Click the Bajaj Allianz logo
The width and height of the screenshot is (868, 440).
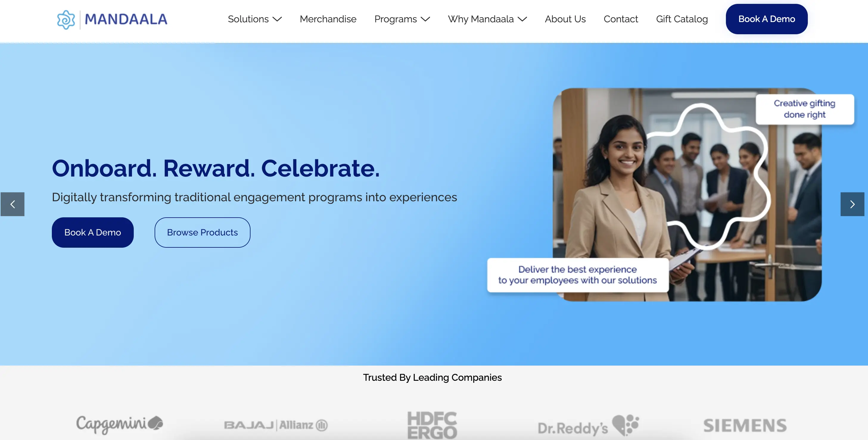[x=276, y=425]
